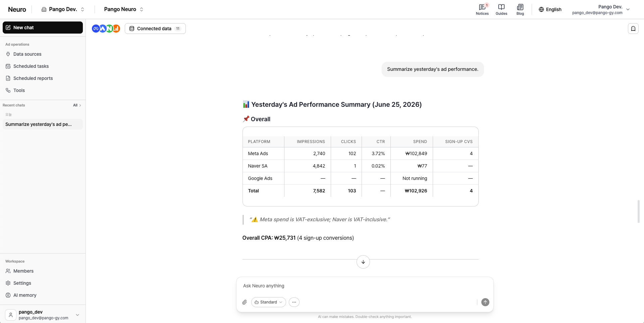This screenshot has width=644, height=323.
Task: Expand the Pango Dev. organization switcher
Action: click(63, 9)
